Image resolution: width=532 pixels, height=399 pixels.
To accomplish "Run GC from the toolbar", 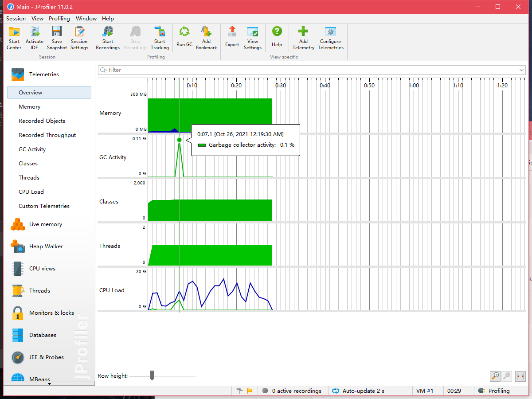I will click(184, 36).
